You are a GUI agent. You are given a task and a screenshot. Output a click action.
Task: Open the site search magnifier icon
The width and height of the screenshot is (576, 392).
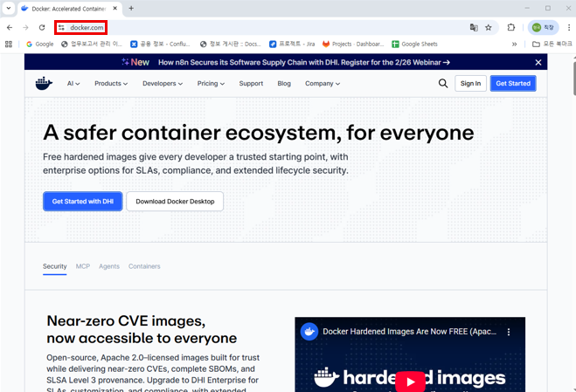[443, 84]
